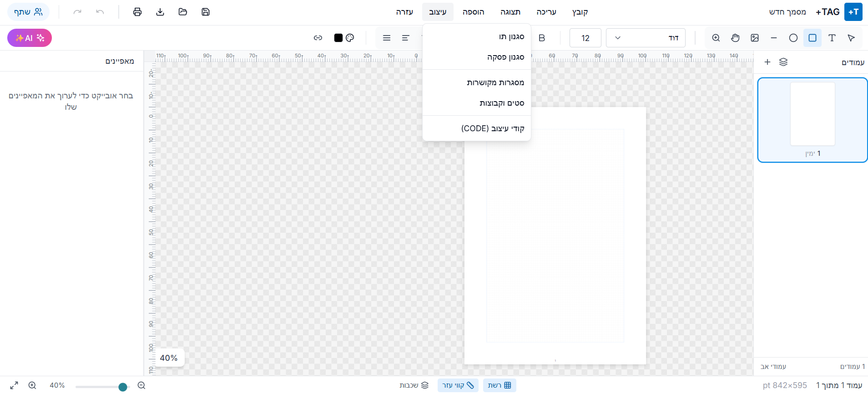This screenshot has width=868, height=394.
Task: Click the 40% value in status bar
Action: pyautogui.click(x=57, y=385)
